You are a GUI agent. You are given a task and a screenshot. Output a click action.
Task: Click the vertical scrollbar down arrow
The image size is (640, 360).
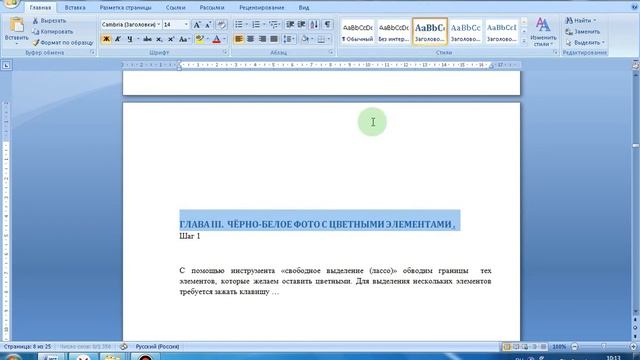tap(636, 312)
